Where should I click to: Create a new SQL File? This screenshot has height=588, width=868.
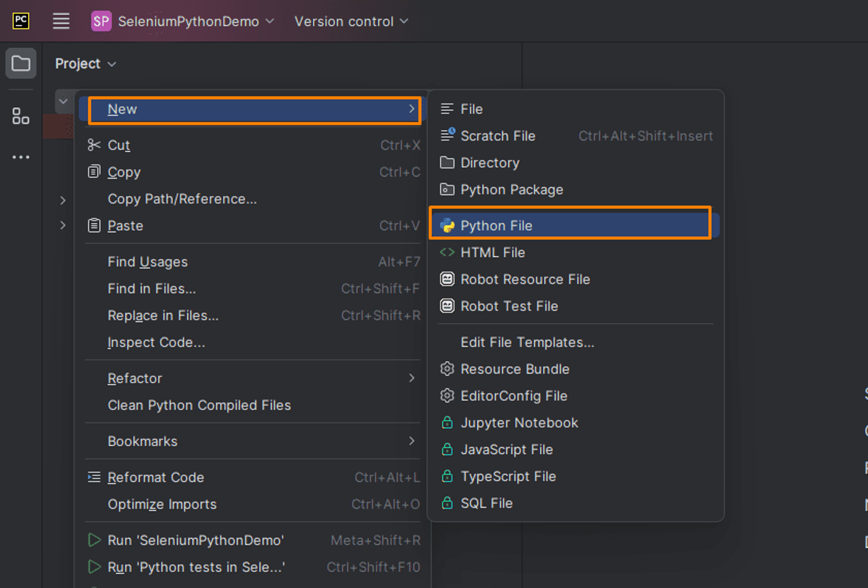[575, 503]
